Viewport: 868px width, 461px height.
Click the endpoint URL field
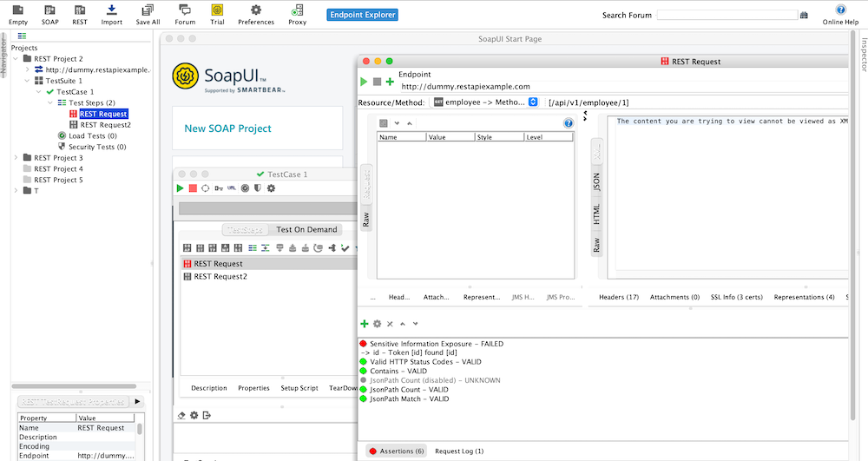624,86
